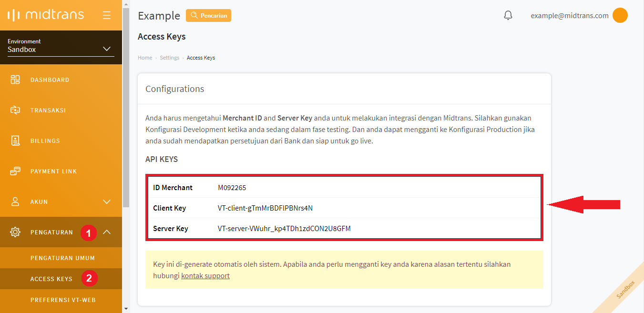This screenshot has width=644, height=313.
Task: Go to Billings menu item
Action: (x=61, y=141)
